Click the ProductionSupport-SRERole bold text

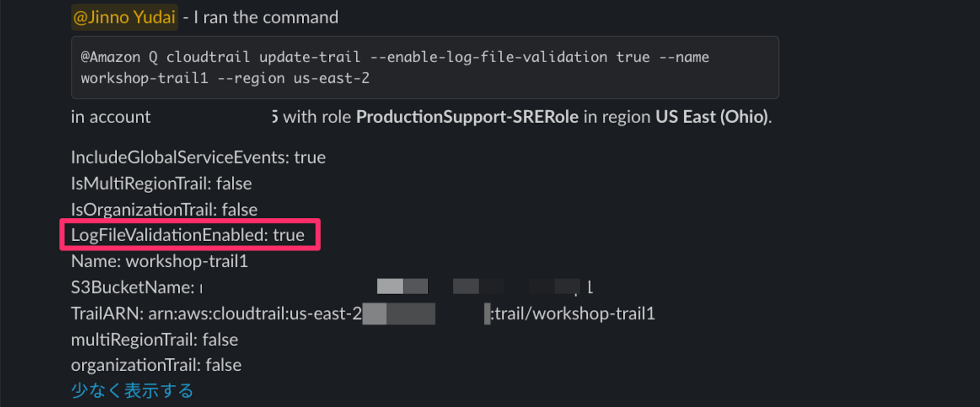[467, 117]
